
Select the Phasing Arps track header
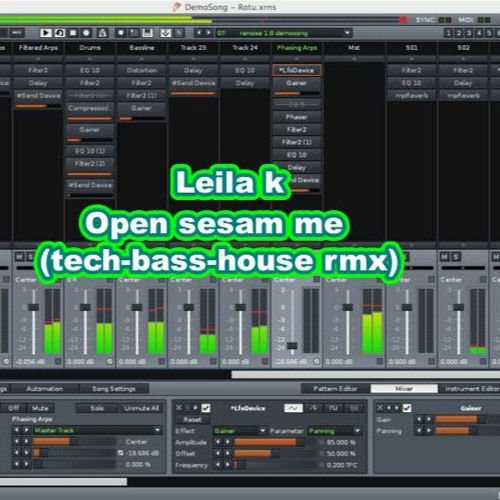297,48
